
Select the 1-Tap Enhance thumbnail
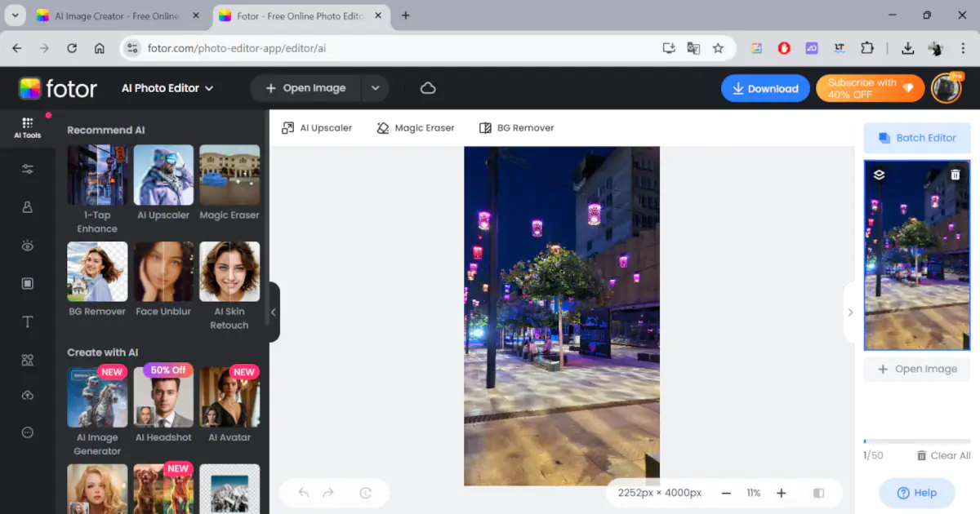97,175
